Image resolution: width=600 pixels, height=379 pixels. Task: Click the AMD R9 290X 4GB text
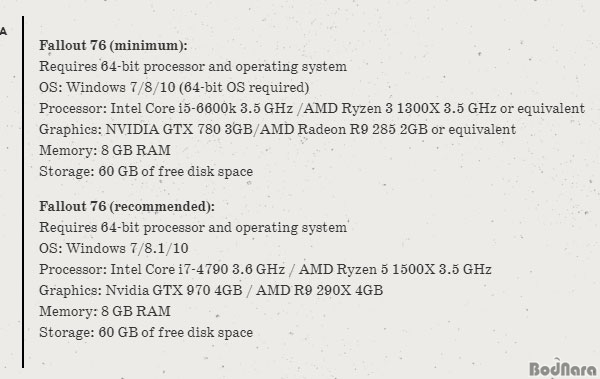319,291
